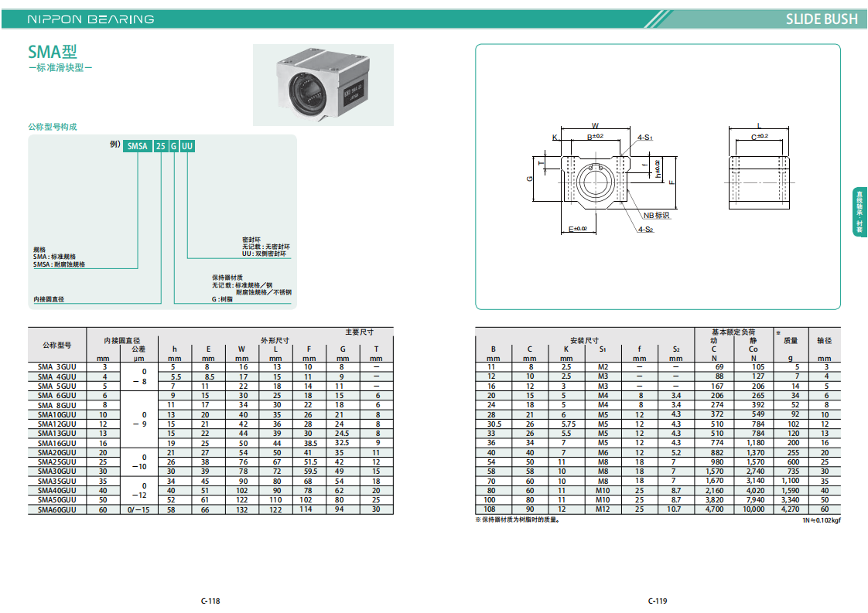868x613 pixels.
Task: Click the 30.5 value in the B column
Action: (x=494, y=424)
